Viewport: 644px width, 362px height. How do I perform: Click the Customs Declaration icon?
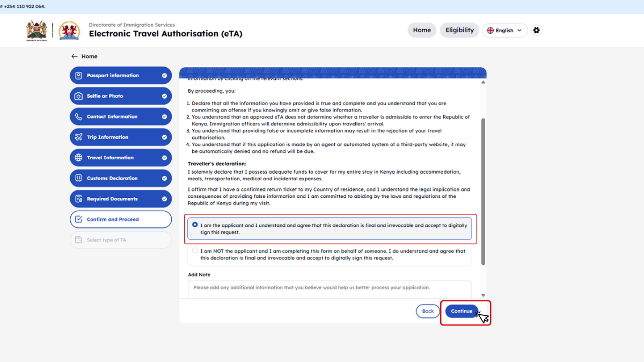pos(78,178)
